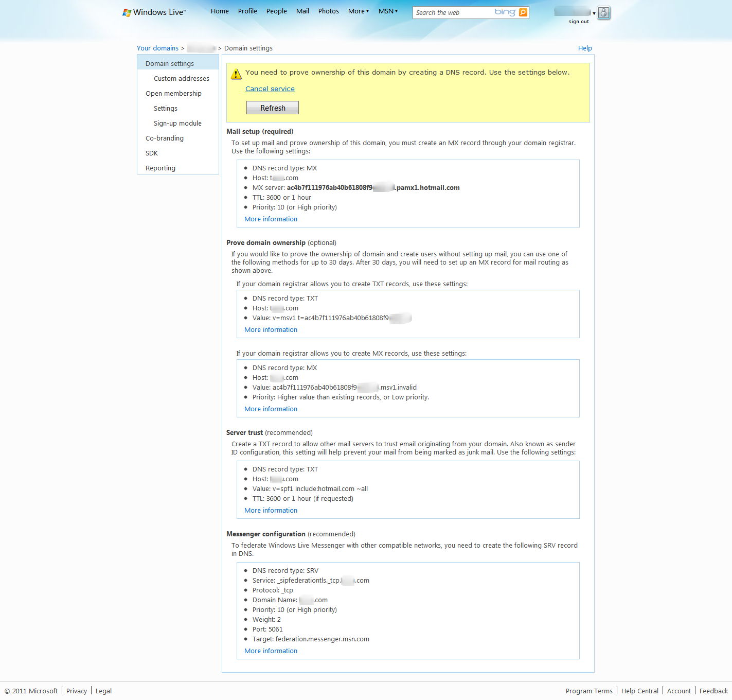Click the Cancel service link

pos(270,89)
